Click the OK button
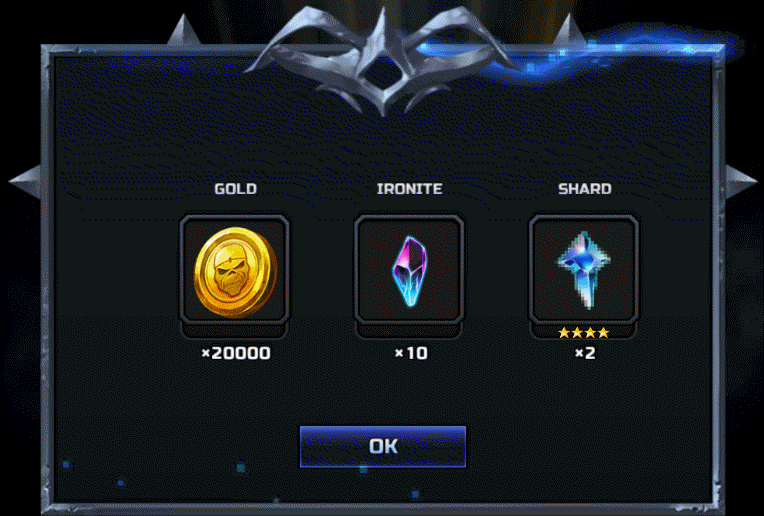The width and height of the screenshot is (764, 516). [x=382, y=446]
